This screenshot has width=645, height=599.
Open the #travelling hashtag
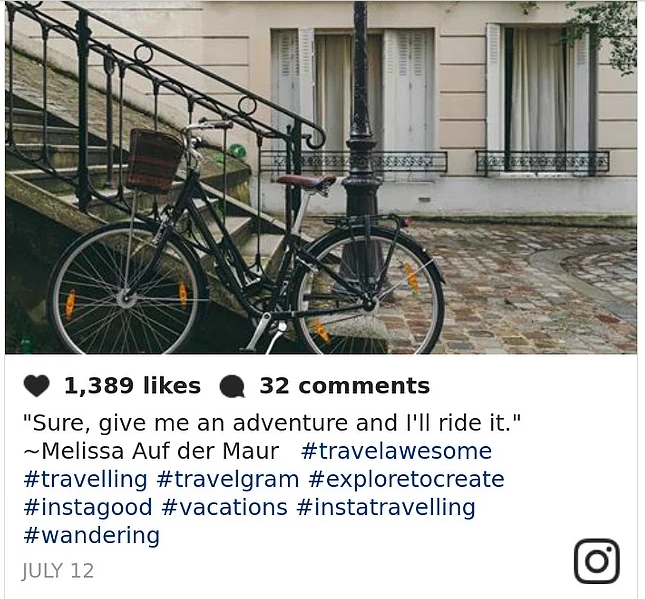[86, 480]
